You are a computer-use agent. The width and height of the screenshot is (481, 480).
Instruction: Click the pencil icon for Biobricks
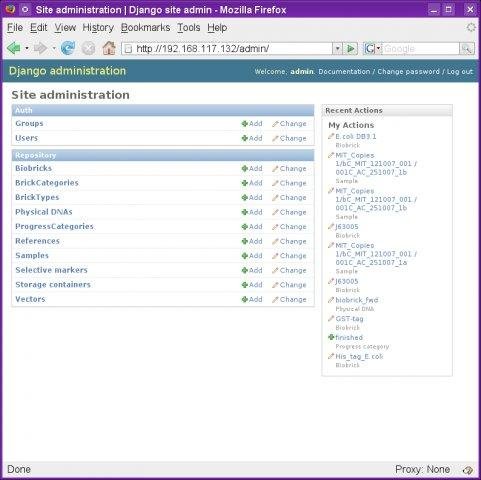(275, 169)
